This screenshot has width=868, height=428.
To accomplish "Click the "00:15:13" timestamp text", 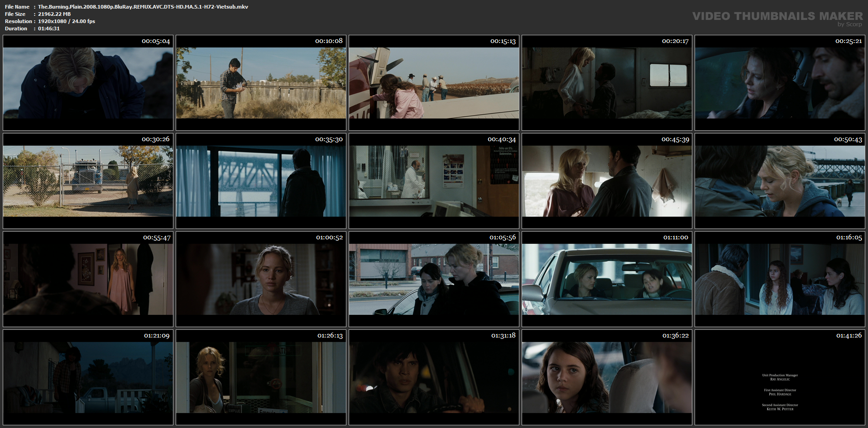I will click(x=503, y=41).
